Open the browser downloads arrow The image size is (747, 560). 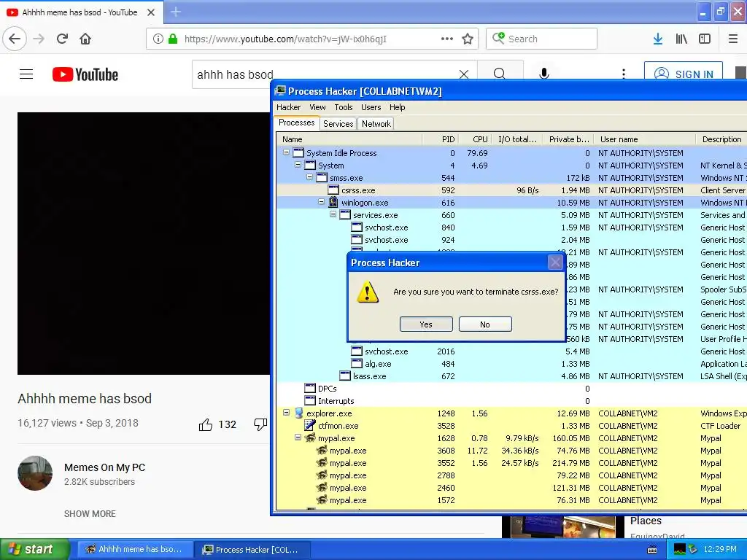[657, 39]
